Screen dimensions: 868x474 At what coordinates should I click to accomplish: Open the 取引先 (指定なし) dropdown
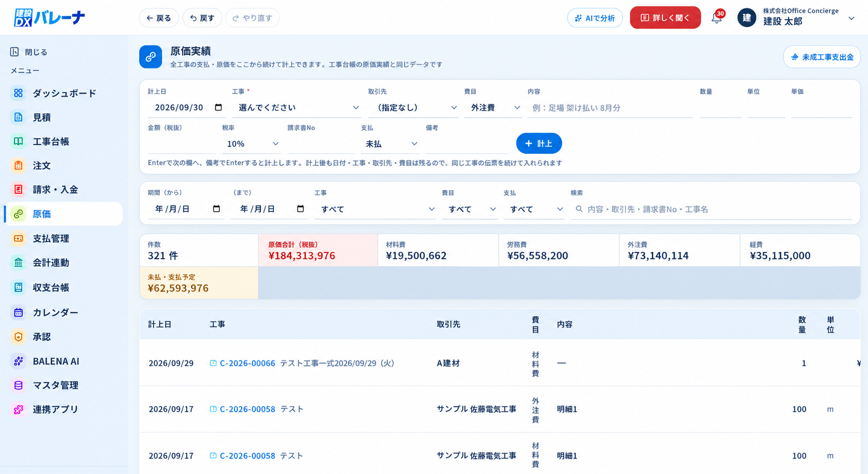pyautogui.click(x=413, y=107)
